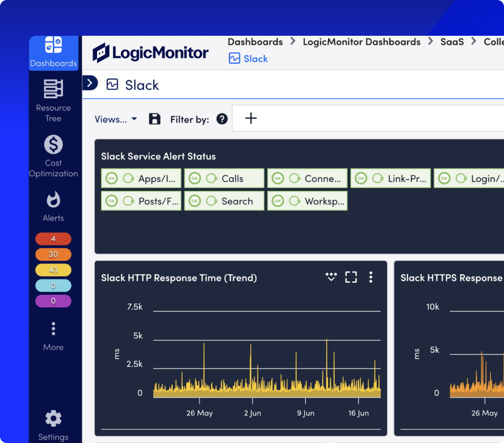Open the Conne... service status tile
Viewport: 504px width, 443px height.
(x=307, y=178)
